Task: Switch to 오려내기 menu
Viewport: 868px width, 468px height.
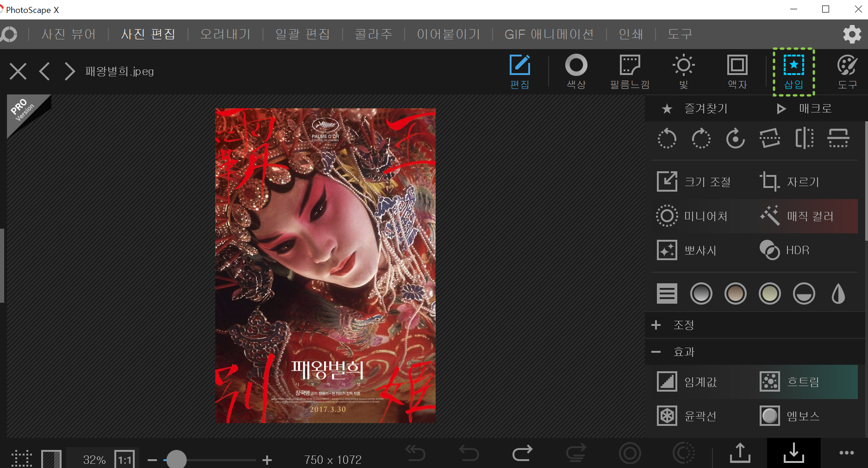Action: pos(225,34)
